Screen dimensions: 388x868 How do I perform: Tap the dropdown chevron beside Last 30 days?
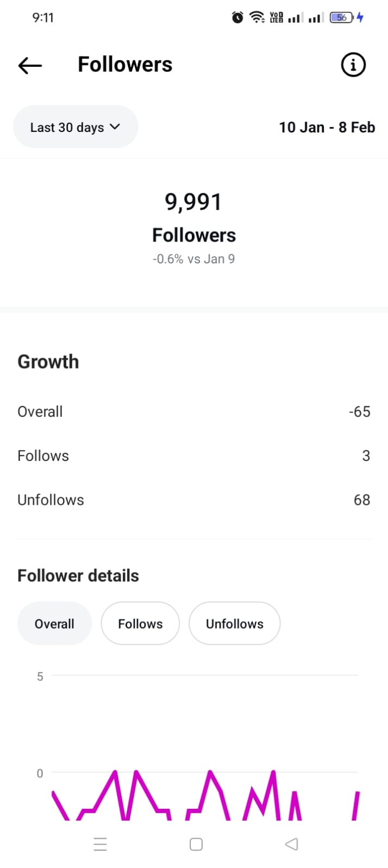(115, 126)
